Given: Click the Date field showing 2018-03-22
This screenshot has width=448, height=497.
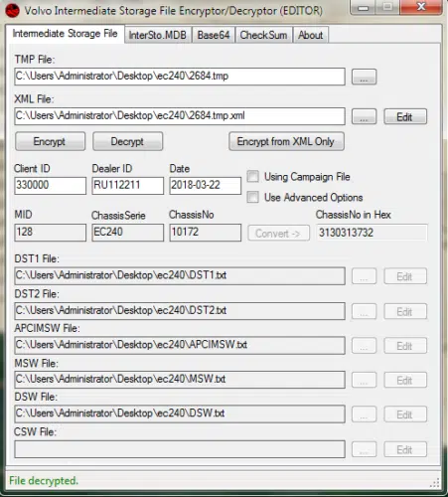Looking at the screenshot, I should tap(205, 185).
